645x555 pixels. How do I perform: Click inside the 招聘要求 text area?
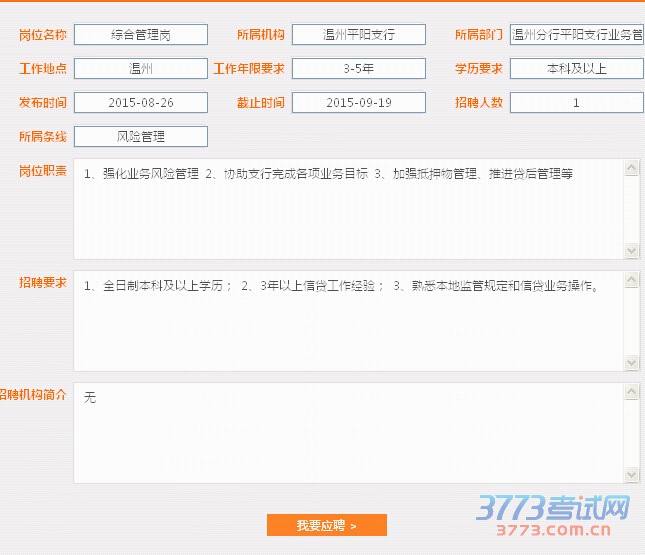(x=348, y=320)
